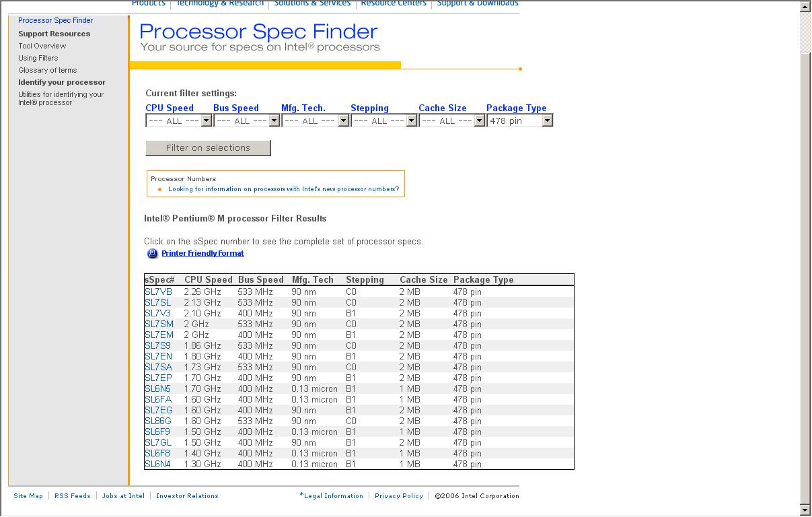The width and height of the screenshot is (812, 517).
Task: Open sSpec number SL7EG
Action: tap(159, 411)
